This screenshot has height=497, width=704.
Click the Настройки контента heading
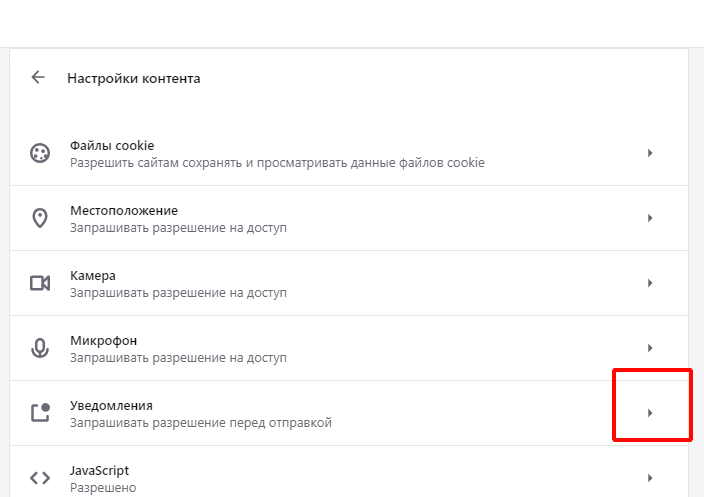[134, 79]
